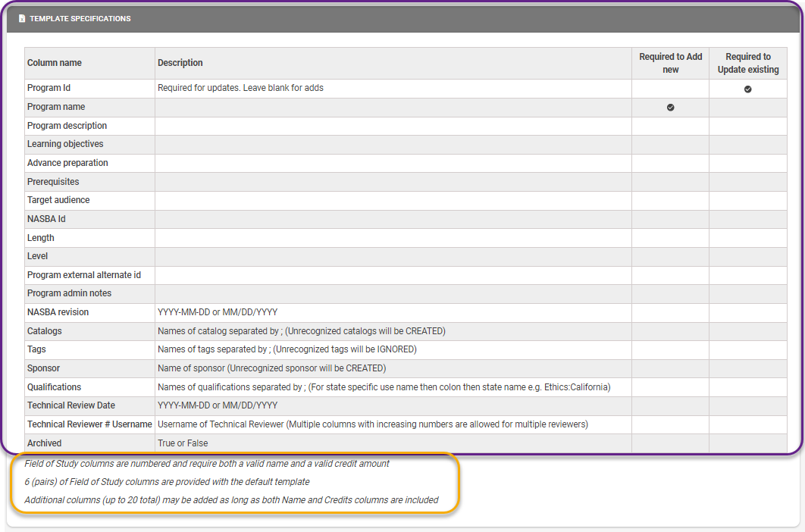Select the NASBA Id row label

[x=47, y=218]
